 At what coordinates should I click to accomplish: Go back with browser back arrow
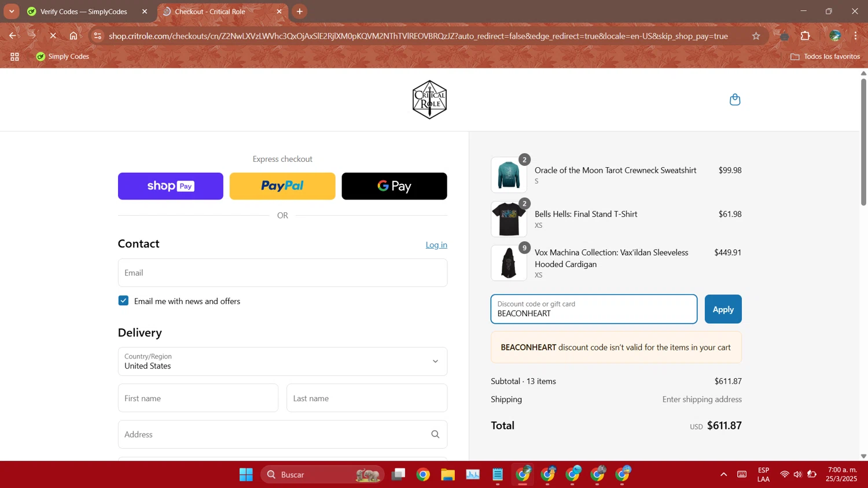pos(12,36)
